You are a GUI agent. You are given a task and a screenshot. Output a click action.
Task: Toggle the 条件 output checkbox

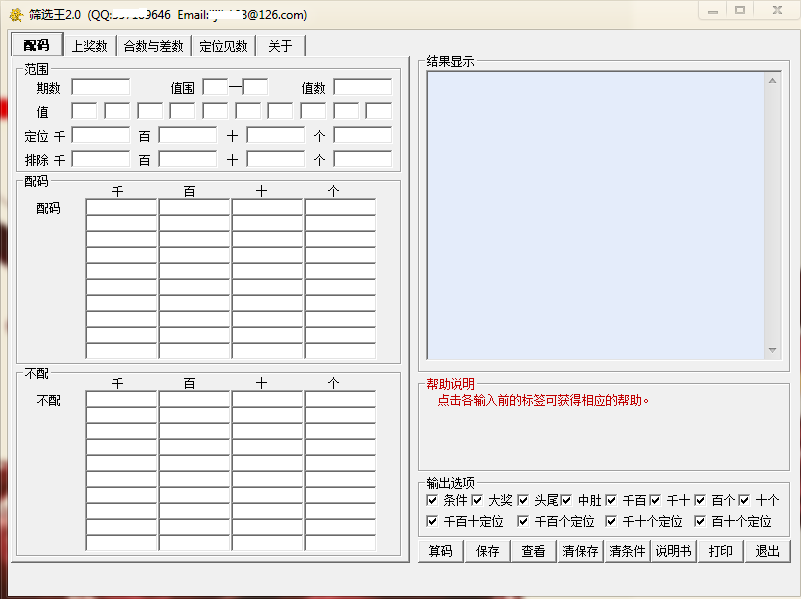pyautogui.click(x=432, y=500)
